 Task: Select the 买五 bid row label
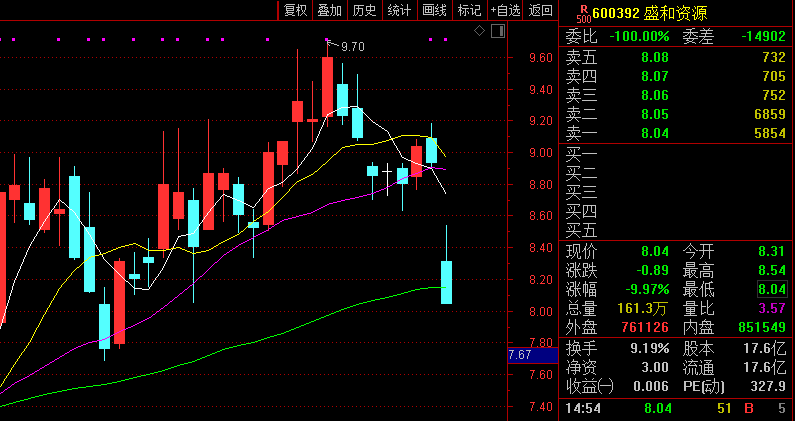pyautogui.click(x=582, y=231)
